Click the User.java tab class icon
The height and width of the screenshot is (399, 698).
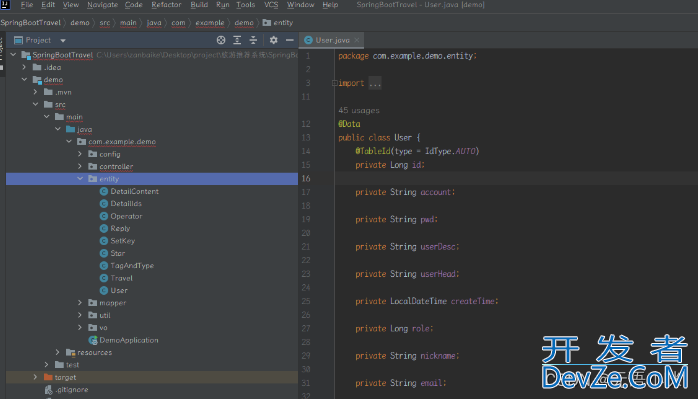coord(308,40)
